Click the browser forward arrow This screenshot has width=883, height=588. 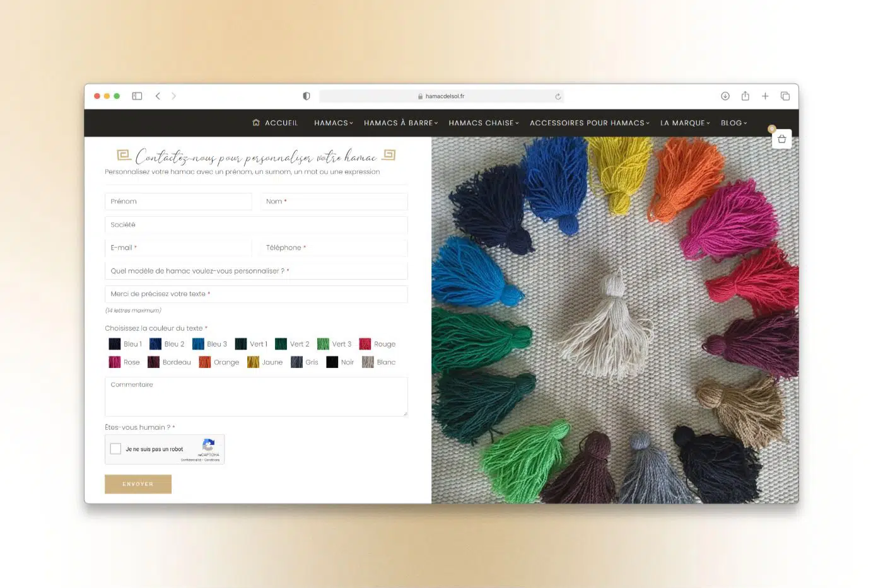pyautogui.click(x=174, y=96)
